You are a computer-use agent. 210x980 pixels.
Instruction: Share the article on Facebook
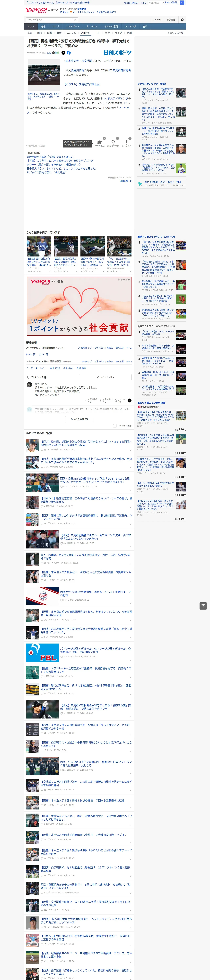pyautogui.click(x=69, y=53)
